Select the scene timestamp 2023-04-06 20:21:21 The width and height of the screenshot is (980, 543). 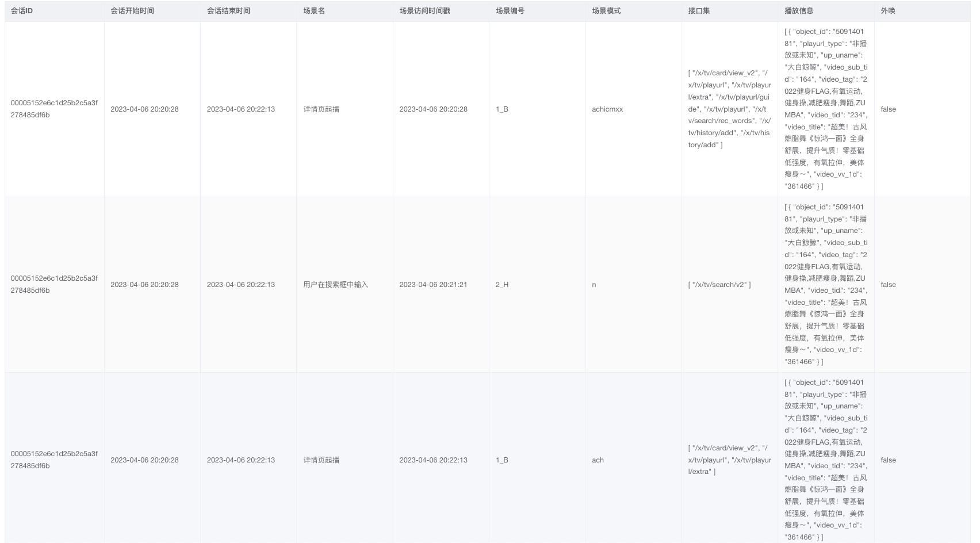click(x=433, y=285)
